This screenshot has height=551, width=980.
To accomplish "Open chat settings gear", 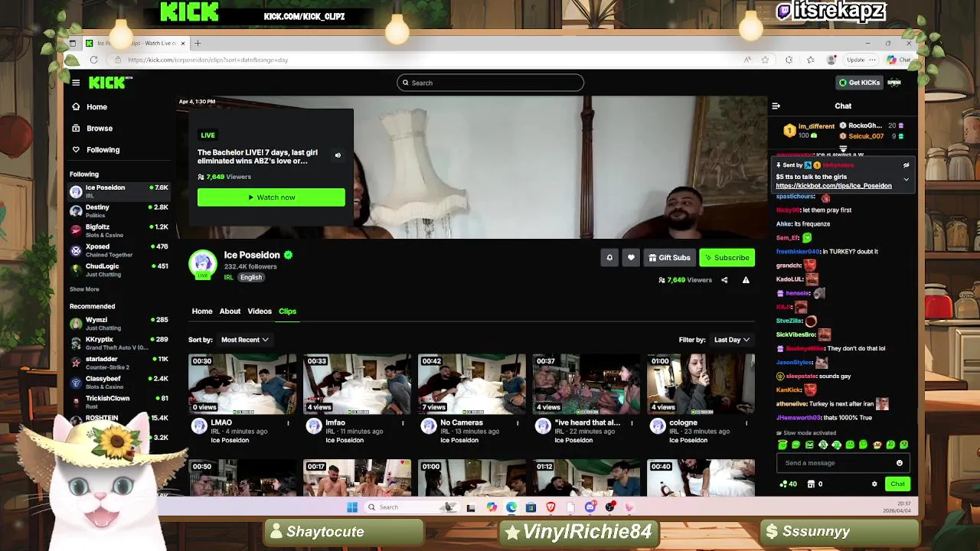I will click(874, 484).
